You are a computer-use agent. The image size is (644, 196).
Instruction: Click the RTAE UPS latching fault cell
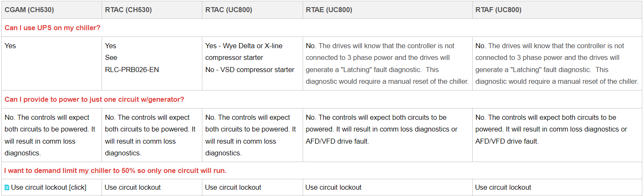pos(387,64)
